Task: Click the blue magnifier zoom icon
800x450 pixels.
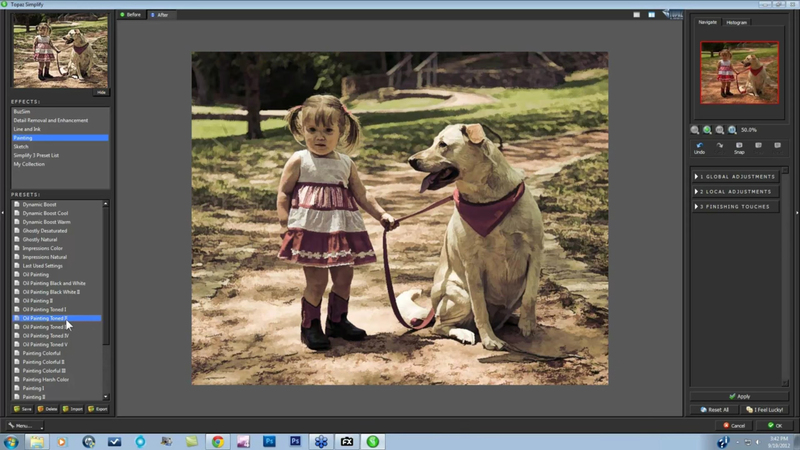Action: click(x=732, y=130)
